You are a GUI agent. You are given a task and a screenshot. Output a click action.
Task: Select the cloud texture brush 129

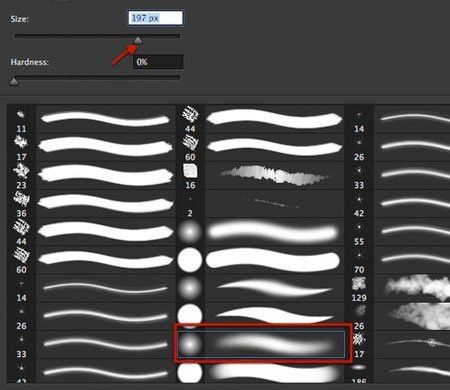(x=398, y=288)
